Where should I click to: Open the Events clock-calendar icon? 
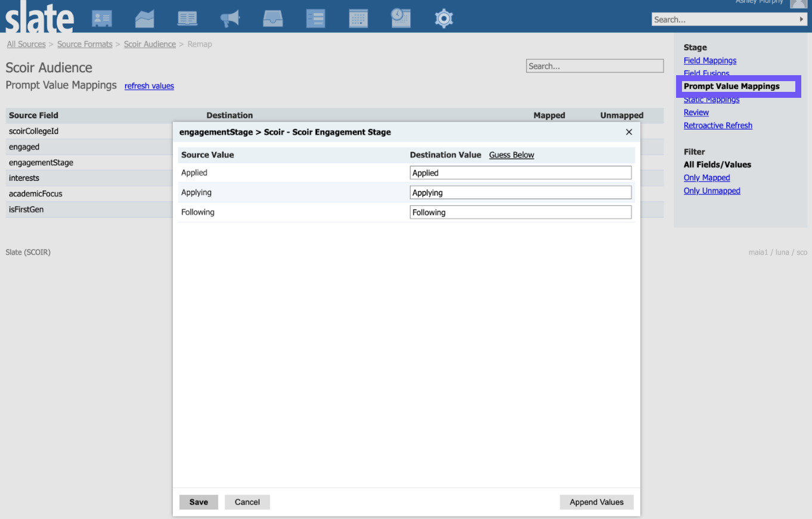coord(401,18)
